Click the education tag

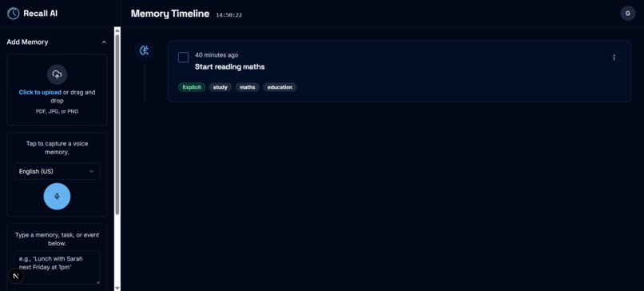[x=280, y=87]
